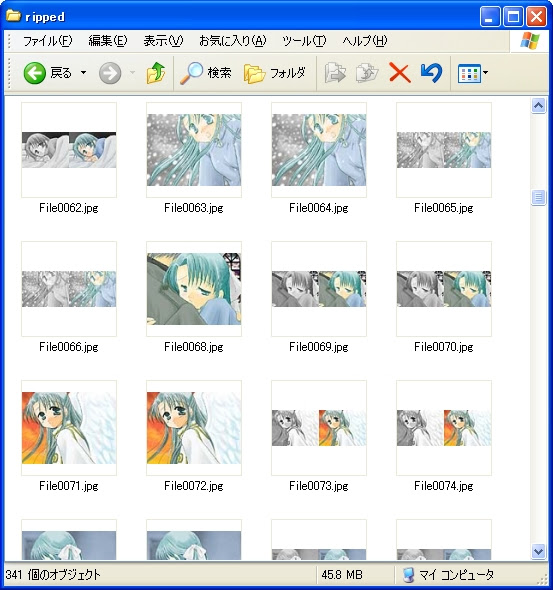
Task: Click the File0063.jpg file name
Action: click(x=194, y=208)
